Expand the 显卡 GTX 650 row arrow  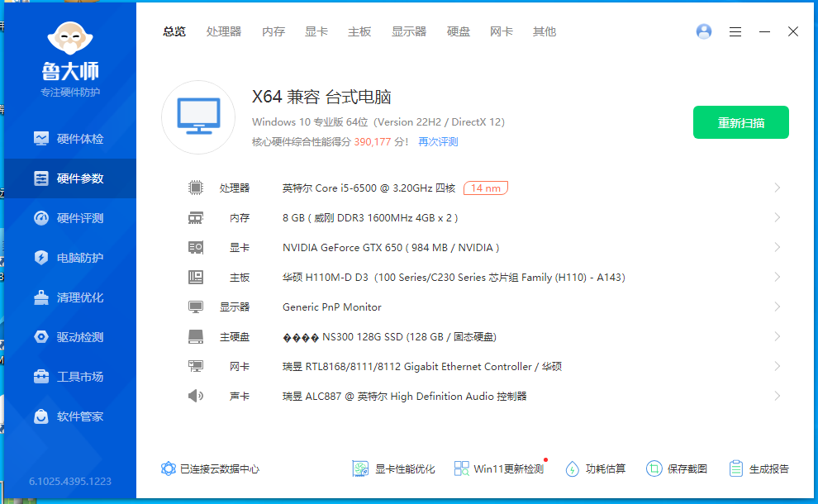pos(777,247)
